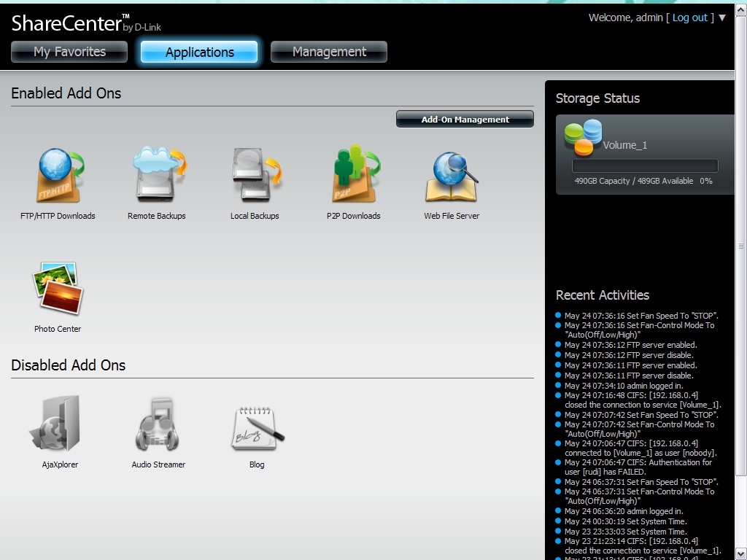Launch the Photo Center icon

coord(58,288)
